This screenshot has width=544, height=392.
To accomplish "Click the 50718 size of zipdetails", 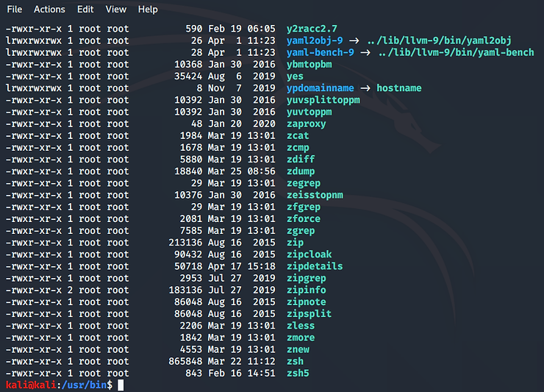I will tap(188, 266).
